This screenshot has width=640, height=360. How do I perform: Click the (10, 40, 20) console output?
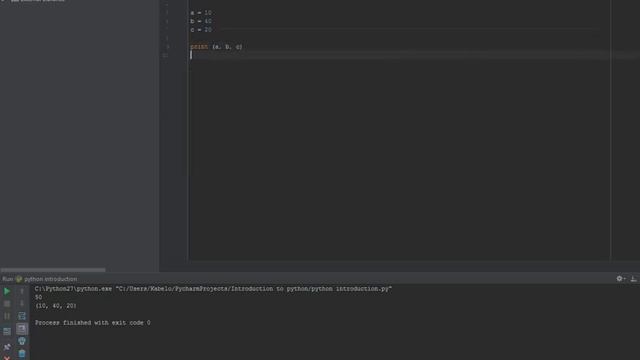click(x=56, y=306)
